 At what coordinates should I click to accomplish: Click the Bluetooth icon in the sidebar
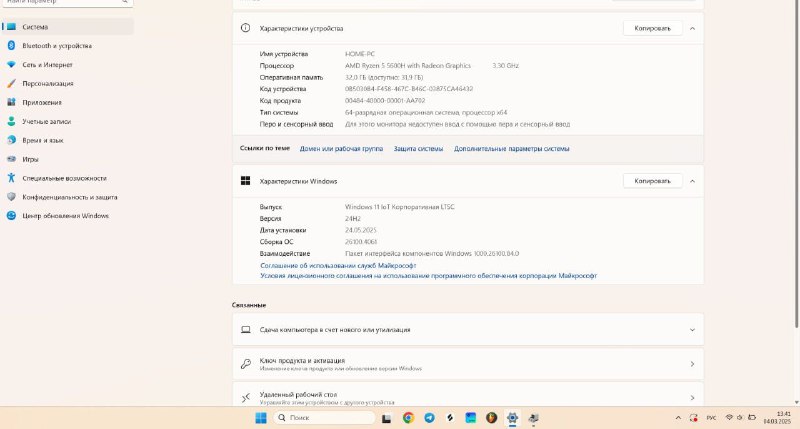pos(11,45)
